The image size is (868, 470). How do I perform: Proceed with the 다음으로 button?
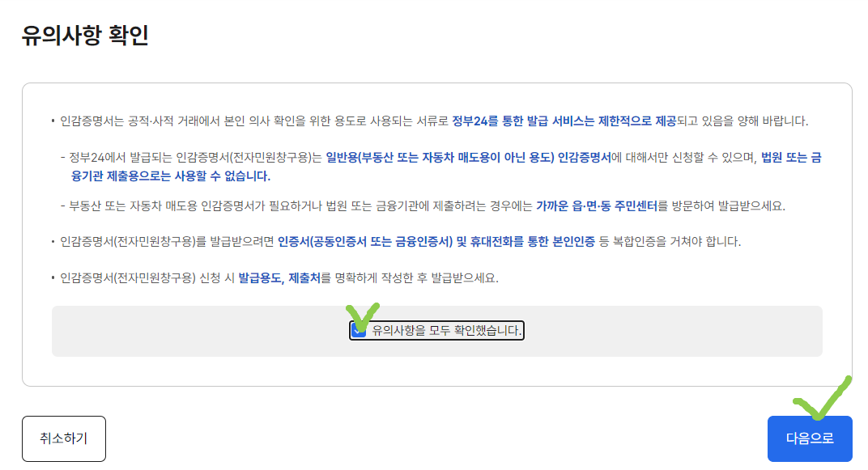[810, 438]
